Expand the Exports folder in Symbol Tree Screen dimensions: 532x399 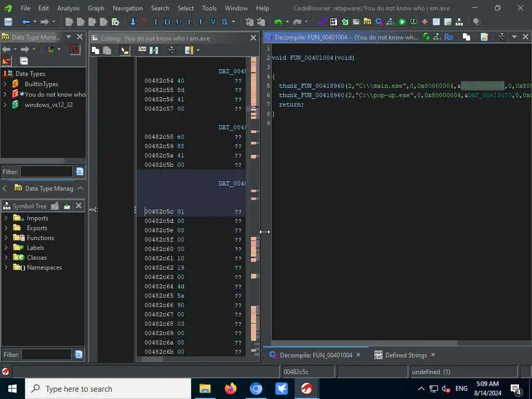point(6,228)
